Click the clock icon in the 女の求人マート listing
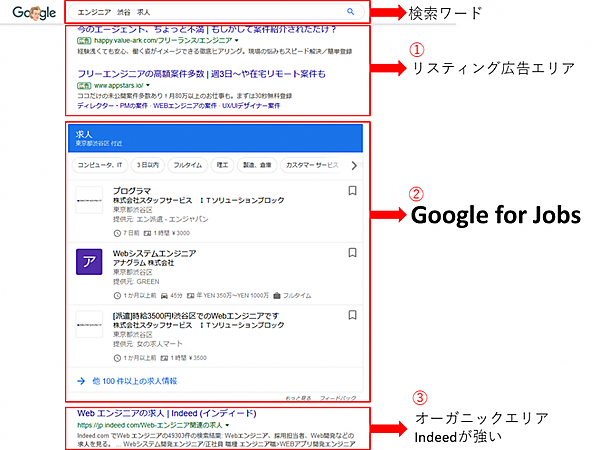 pos(117,358)
